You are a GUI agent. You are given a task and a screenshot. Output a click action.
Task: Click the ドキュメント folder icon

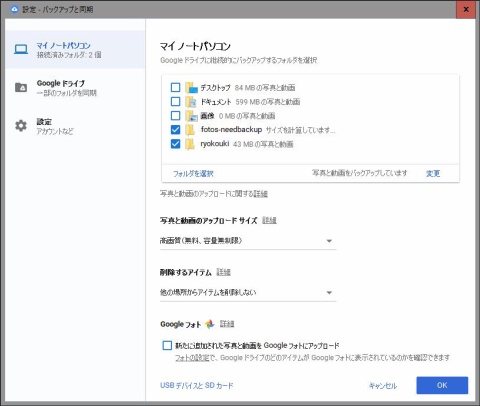click(191, 102)
